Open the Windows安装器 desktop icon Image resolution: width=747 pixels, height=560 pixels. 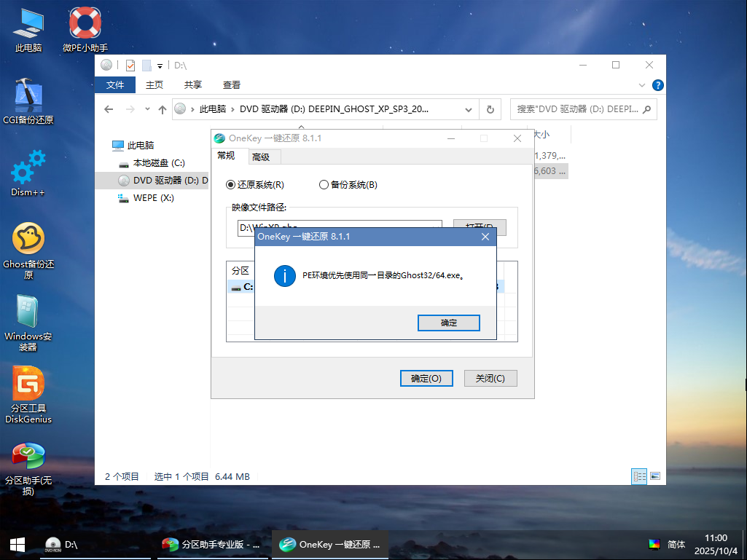pyautogui.click(x=28, y=323)
